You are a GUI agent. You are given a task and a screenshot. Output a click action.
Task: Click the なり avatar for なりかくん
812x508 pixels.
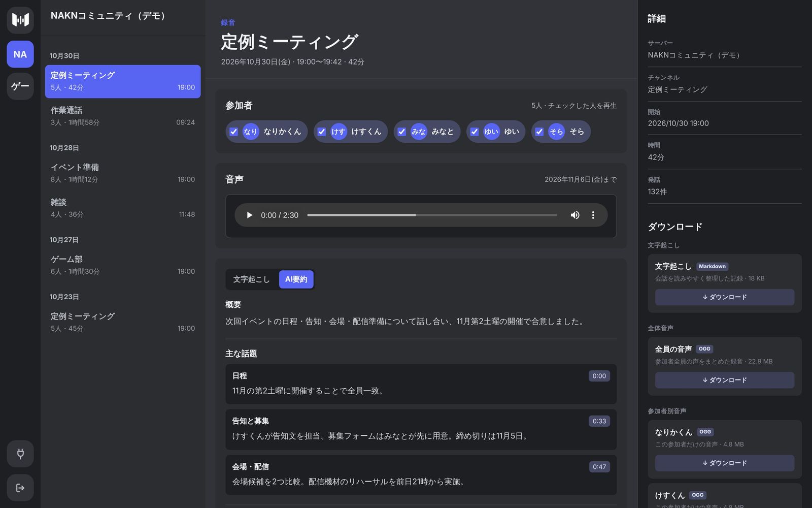(251, 132)
